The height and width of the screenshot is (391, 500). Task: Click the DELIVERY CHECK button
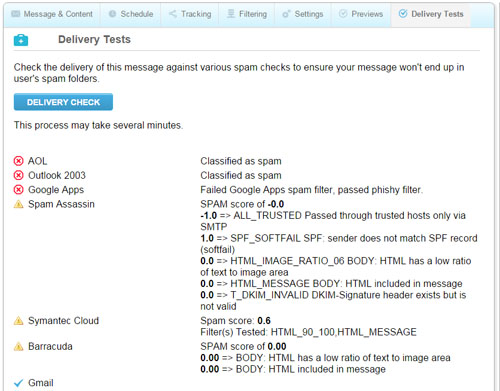[63, 102]
